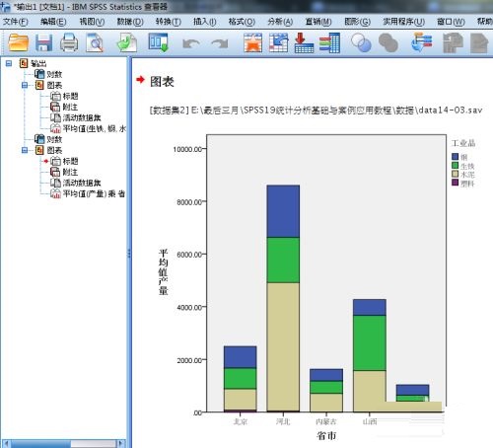The height and width of the screenshot is (448, 493).
Task: Click the tan 水泥 legend swatch
Action: click(455, 174)
